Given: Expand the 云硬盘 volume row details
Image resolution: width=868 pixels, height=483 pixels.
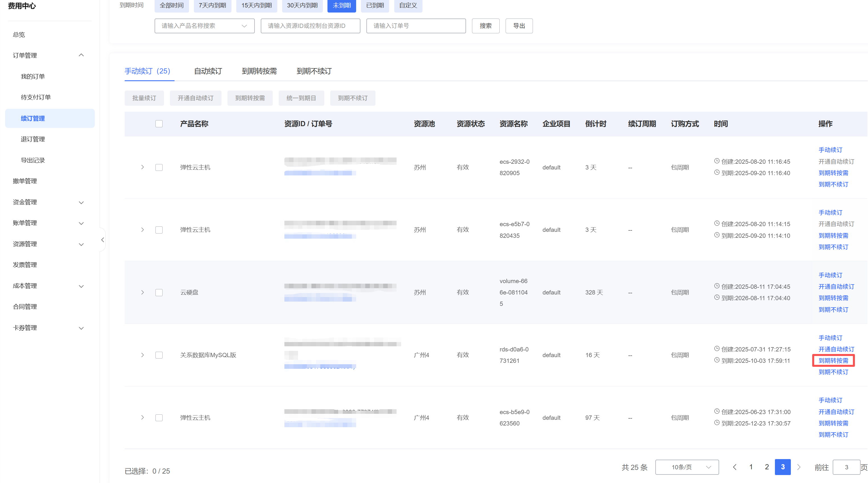Looking at the screenshot, I should [x=143, y=292].
